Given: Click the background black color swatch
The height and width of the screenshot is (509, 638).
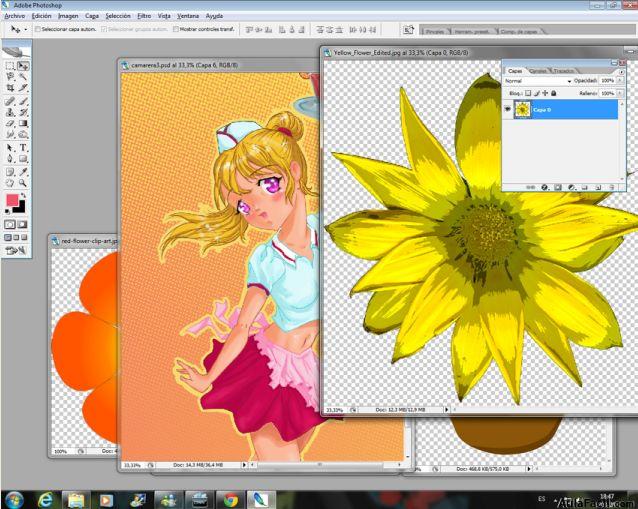Looking at the screenshot, I should [20, 209].
